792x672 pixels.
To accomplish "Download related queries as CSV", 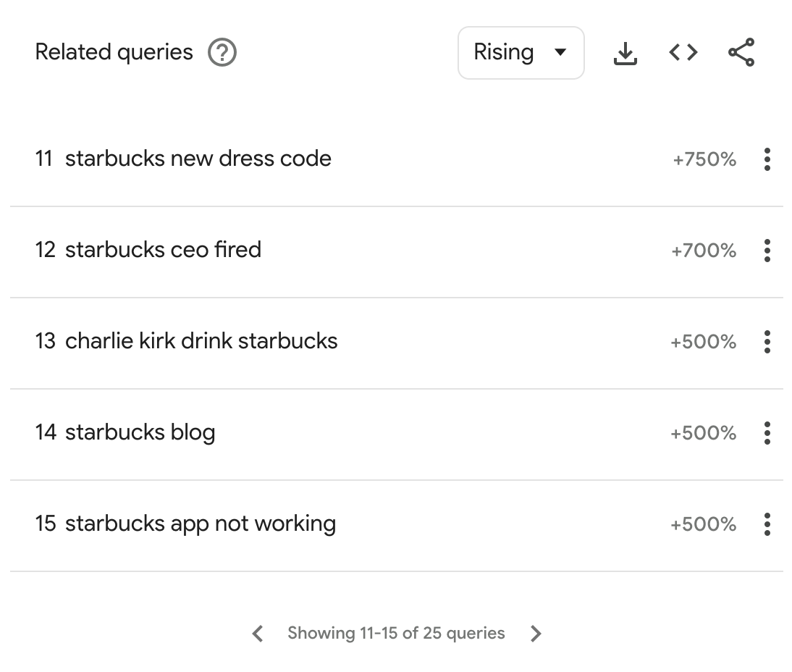I will (625, 53).
